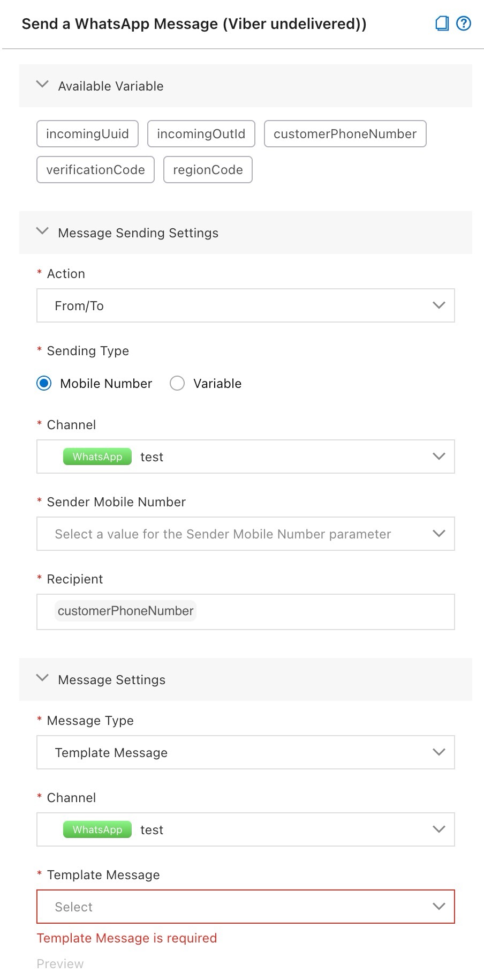Open the Action dropdown showing From/To
This screenshot has width=484, height=980.
[x=245, y=305]
